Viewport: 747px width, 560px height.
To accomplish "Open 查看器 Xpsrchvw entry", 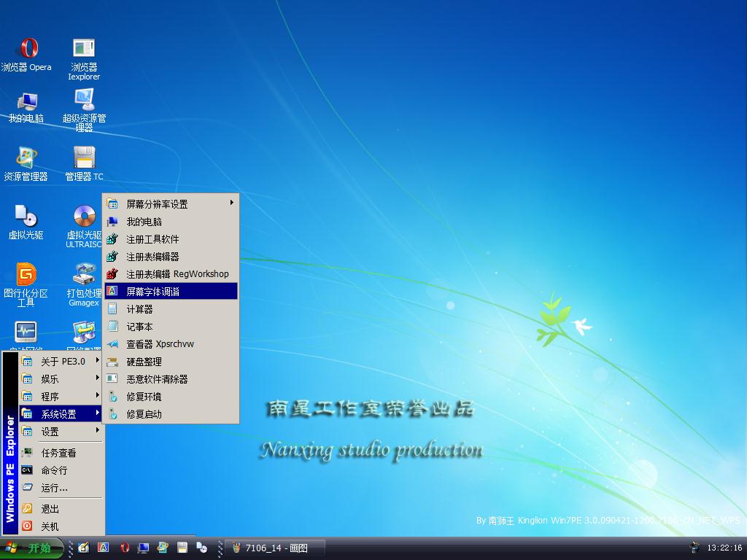I will point(171,344).
